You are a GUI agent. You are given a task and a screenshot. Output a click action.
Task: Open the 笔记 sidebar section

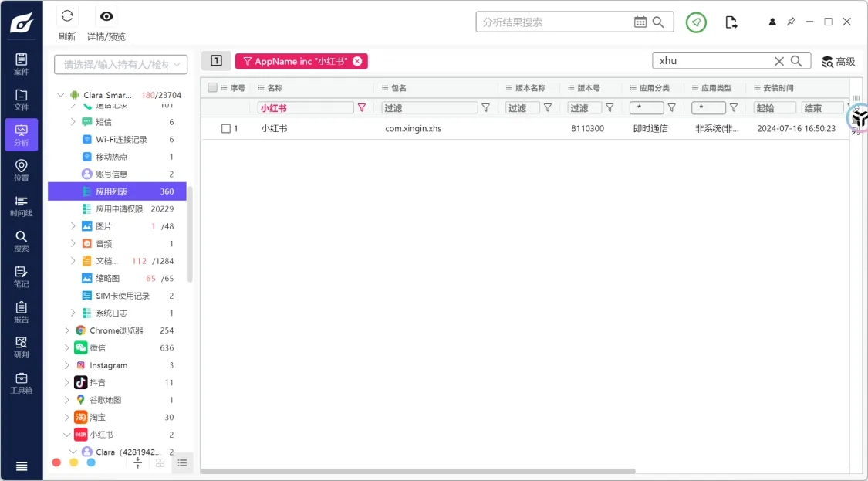tap(21, 277)
